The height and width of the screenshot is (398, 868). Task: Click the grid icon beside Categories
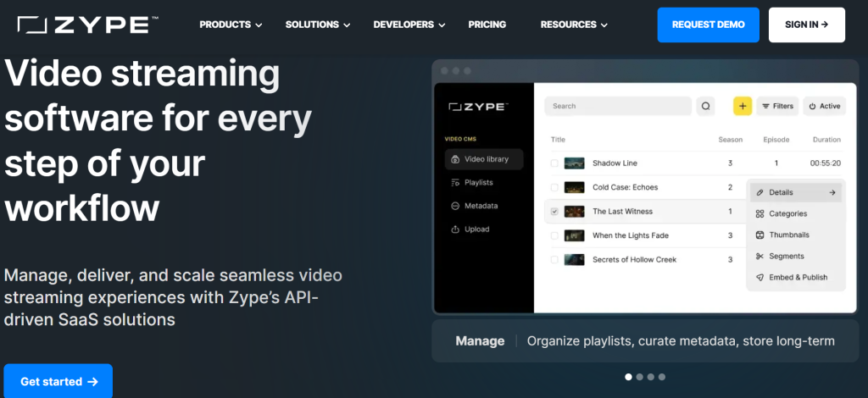pyautogui.click(x=759, y=214)
